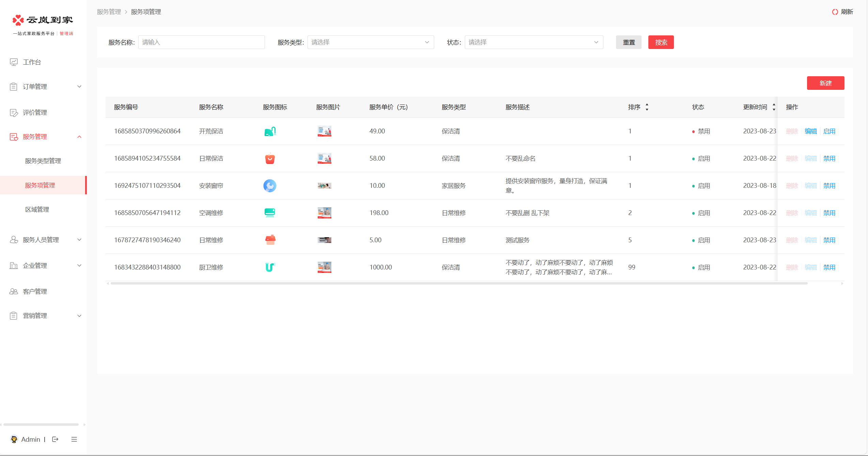The image size is (868, 456).
Task: Open 服务类型管理 submenu item
Action: point(43,161)
